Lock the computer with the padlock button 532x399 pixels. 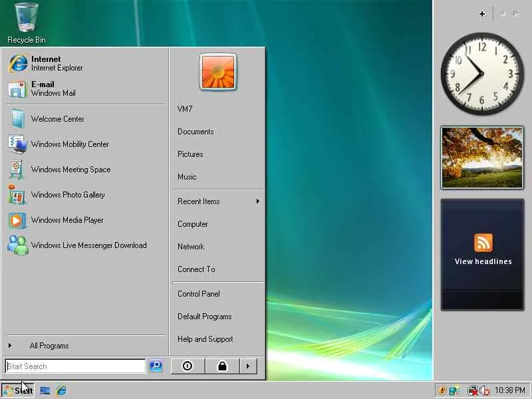coord(223,366)
